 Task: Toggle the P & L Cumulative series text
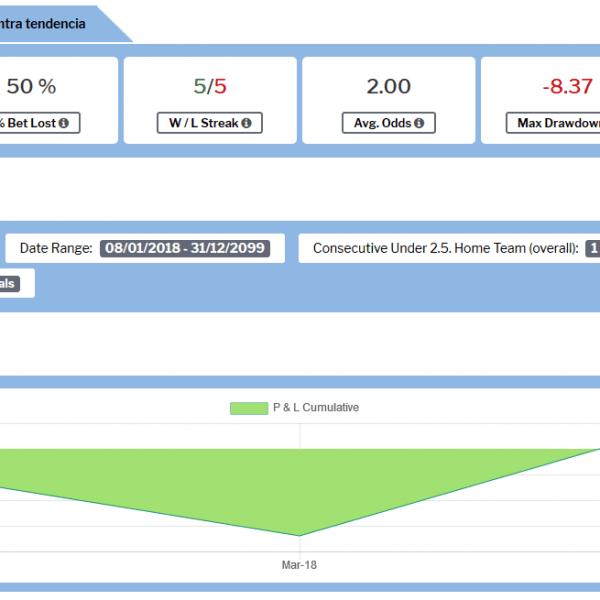(x=315, y=408)
